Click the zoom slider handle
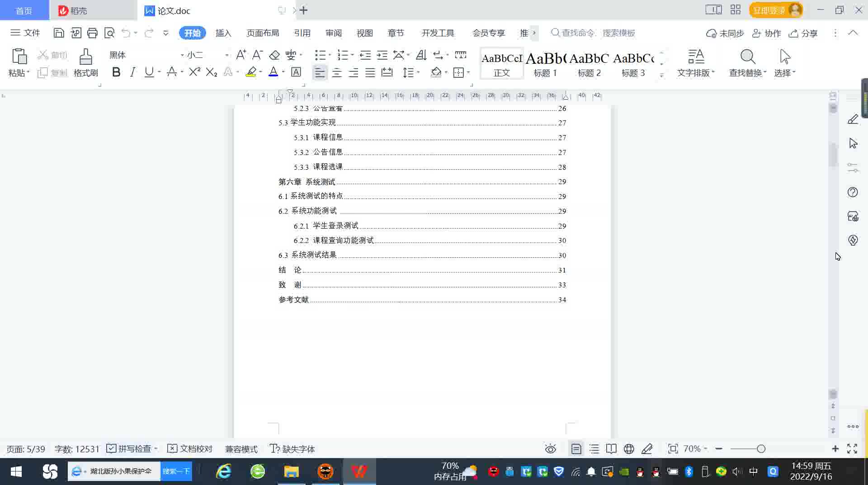 point(761,449)
